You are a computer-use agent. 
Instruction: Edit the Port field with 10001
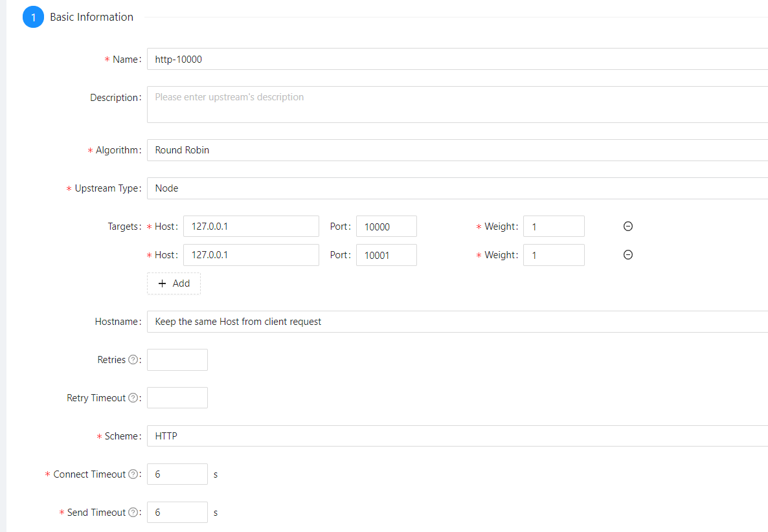click(387, 255)
